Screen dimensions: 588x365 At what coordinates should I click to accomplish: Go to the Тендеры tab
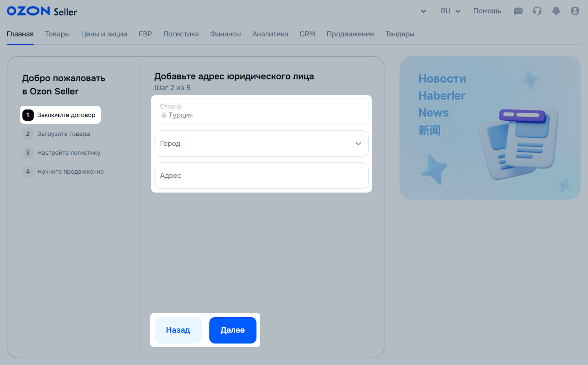click(400, 34)
